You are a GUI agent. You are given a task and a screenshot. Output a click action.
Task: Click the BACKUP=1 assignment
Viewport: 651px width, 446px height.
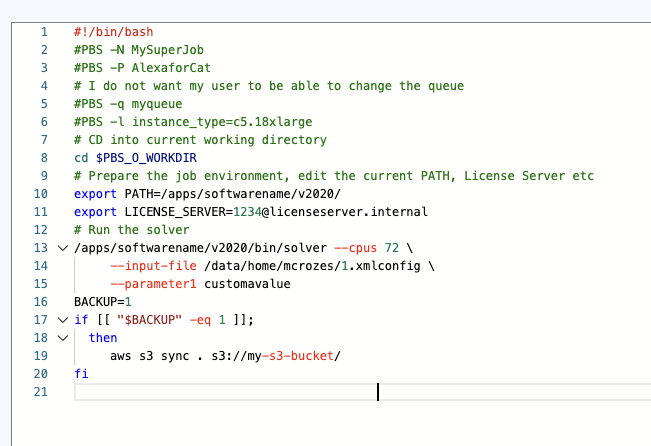click(x=103, y=302)
